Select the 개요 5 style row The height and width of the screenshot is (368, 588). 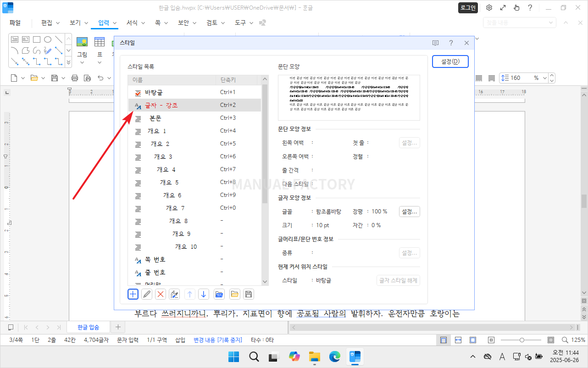tap(194, 182)
